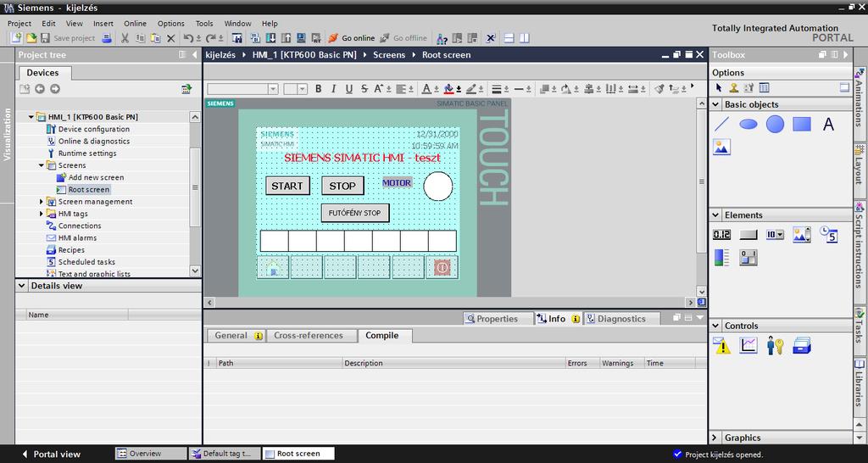Toggle bold text formatting
Viewport: 868px width, 463px height.
pos(319,88)
